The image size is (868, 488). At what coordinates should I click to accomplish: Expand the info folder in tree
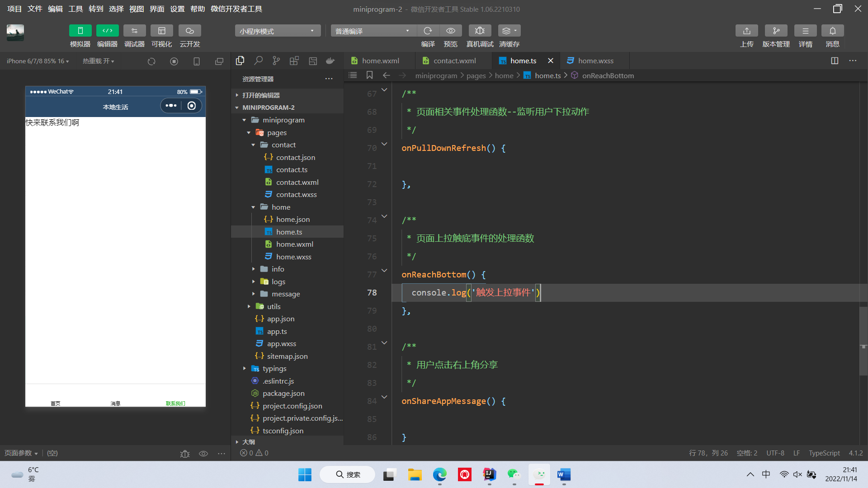coord(278,269)
